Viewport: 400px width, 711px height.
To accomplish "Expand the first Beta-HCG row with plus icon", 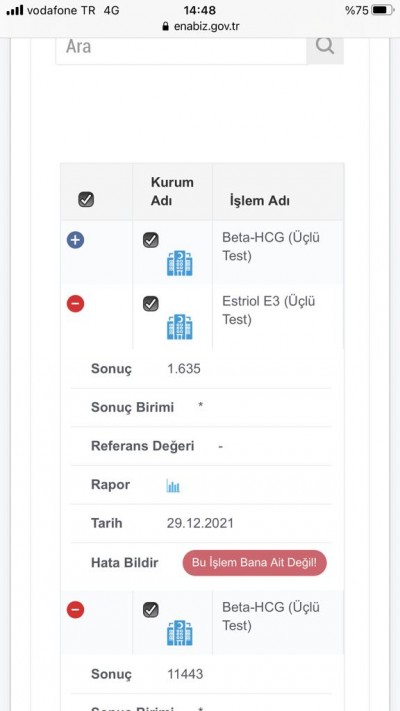I will pyautogui.click(x=75, y=240).
